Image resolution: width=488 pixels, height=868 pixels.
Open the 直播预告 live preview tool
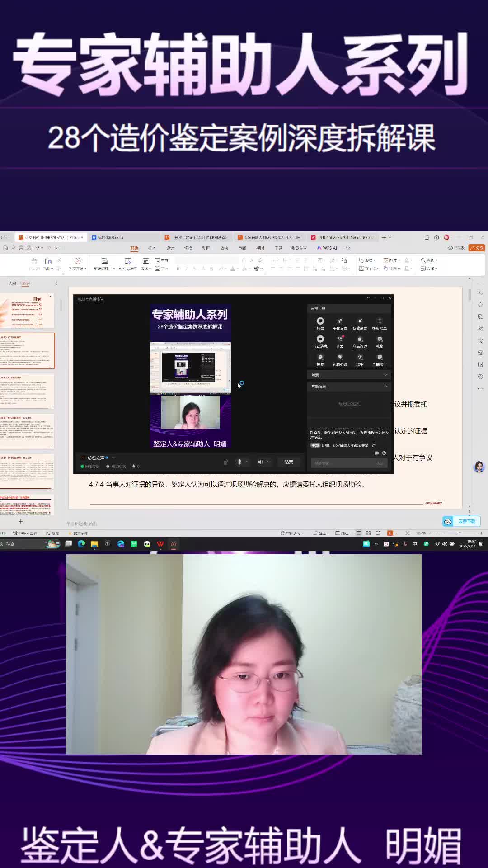tap(380, 360)
